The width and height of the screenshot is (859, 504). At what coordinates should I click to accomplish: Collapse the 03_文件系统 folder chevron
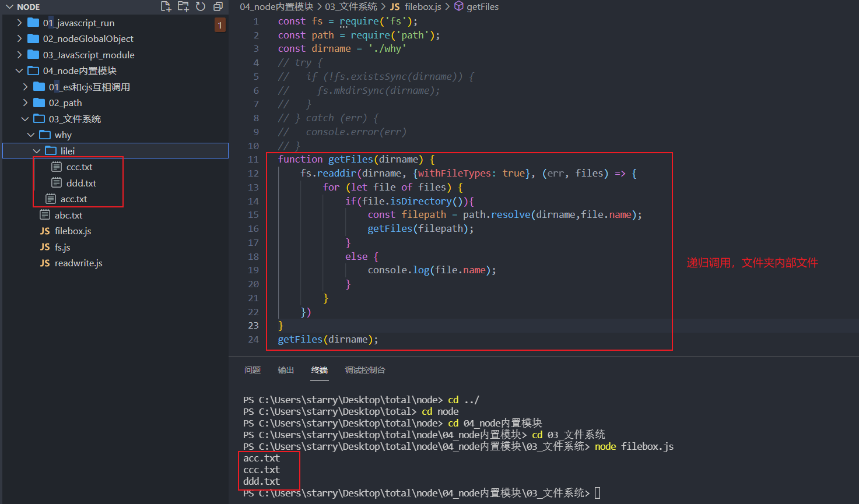25,119
